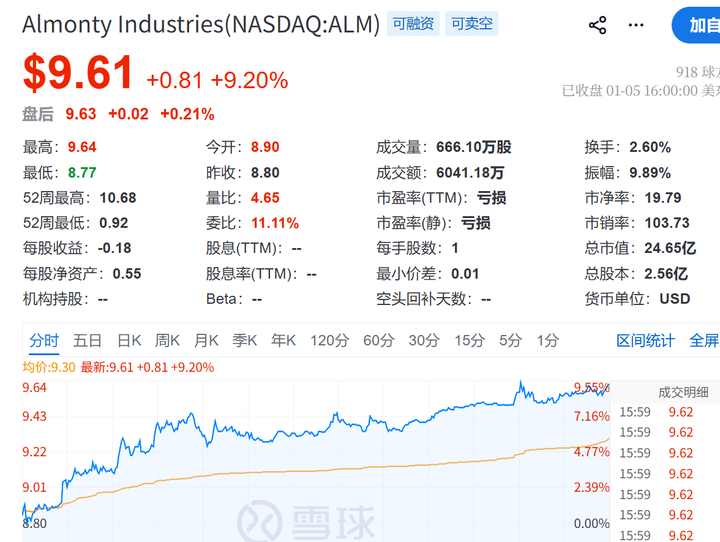Click the 9.43 axis label on chart
The height and width of the screenshot is (542, 720).
click(x=34, y=416)
